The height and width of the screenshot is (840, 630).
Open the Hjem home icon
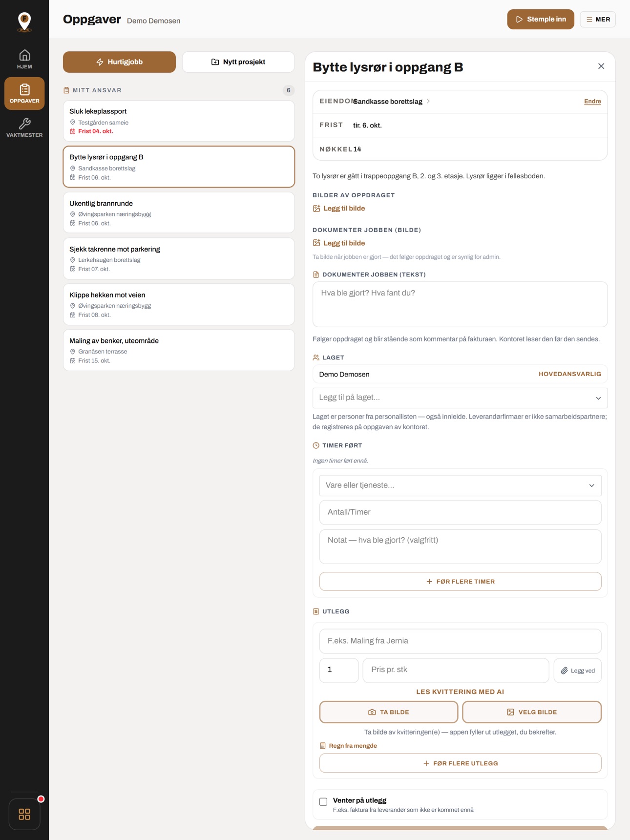(x=24, y=59)
